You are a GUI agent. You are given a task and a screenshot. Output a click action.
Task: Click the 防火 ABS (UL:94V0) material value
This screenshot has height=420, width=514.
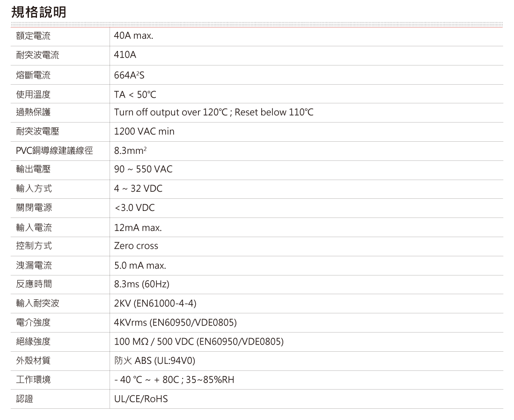154,361
